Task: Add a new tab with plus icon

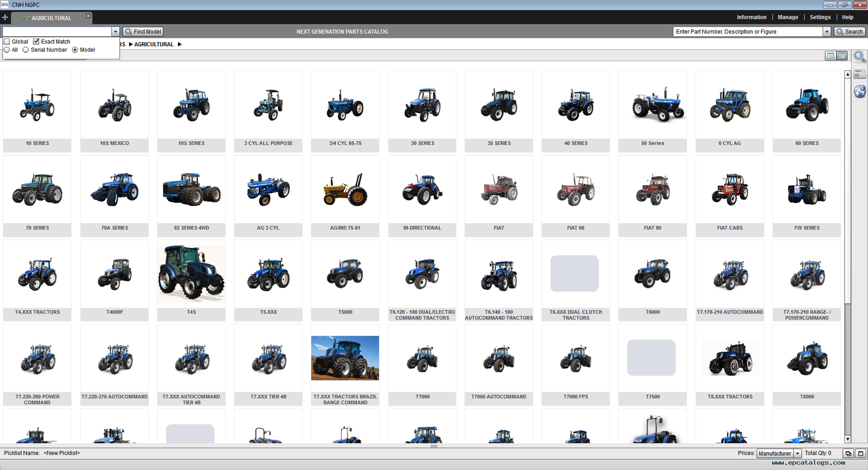Action: (x=5, y=18)
